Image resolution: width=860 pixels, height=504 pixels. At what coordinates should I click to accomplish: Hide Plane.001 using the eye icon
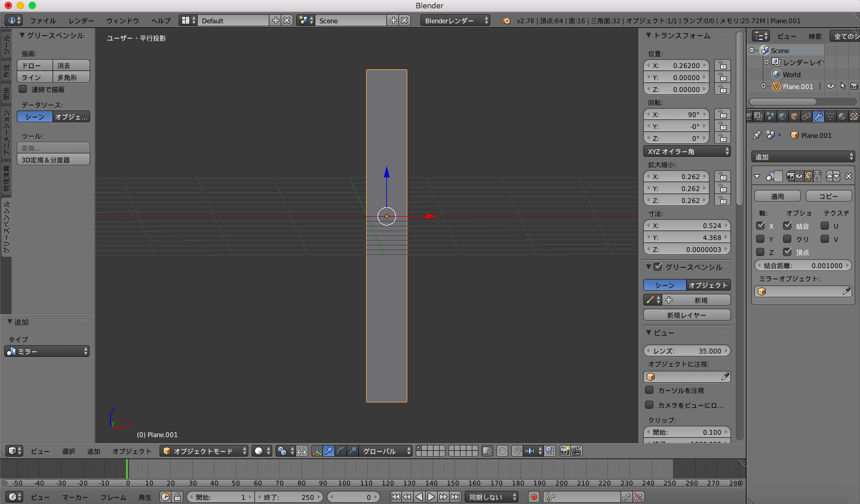[x=830, y=87]
